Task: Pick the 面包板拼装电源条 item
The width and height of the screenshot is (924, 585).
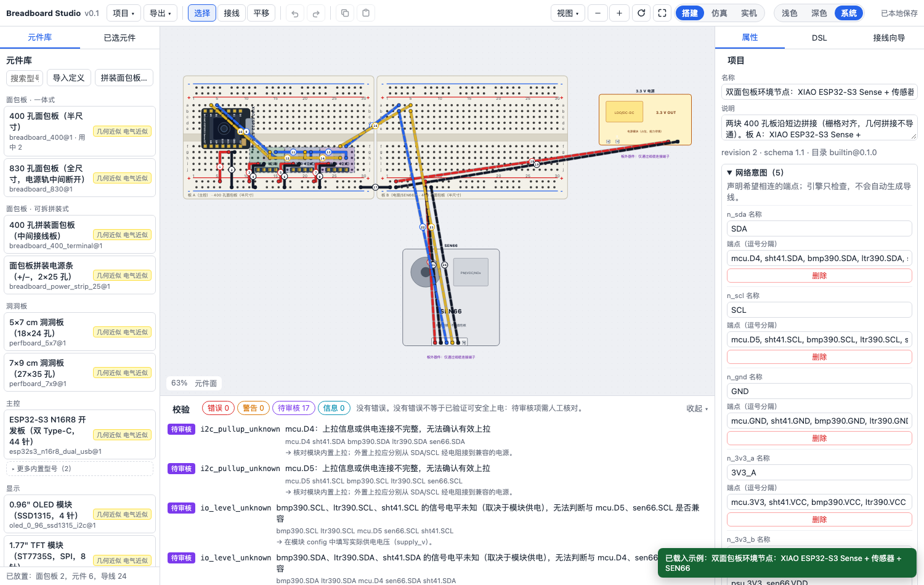Action: [80, 275]
